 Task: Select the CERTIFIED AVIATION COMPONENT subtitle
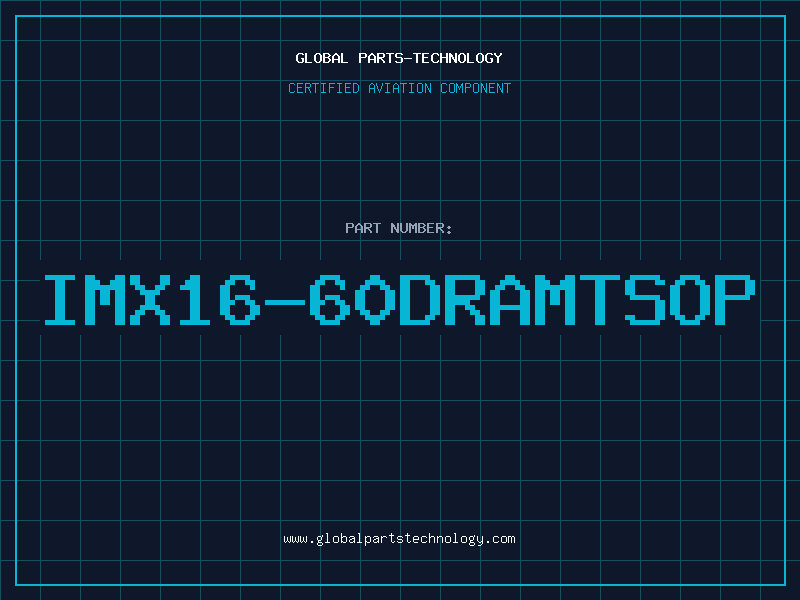pyautogui.click(x=399, y=88)
